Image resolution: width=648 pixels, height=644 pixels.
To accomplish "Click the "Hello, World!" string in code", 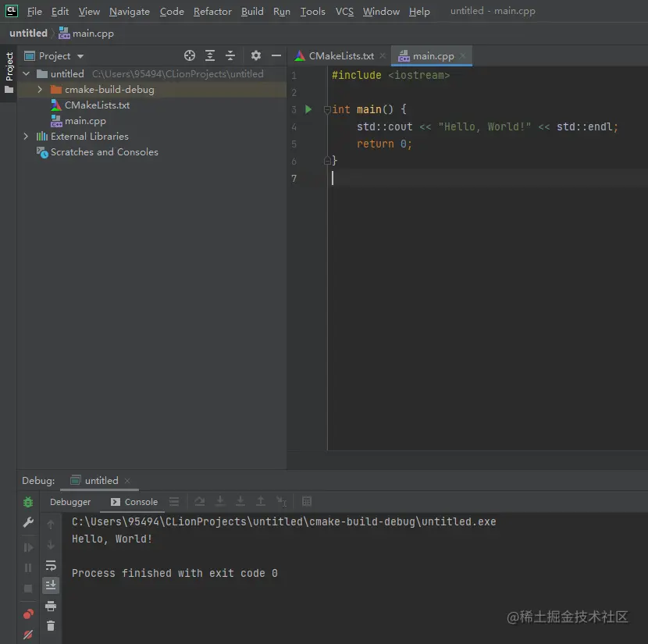I will pyautogui.click(x=484, y=126).
